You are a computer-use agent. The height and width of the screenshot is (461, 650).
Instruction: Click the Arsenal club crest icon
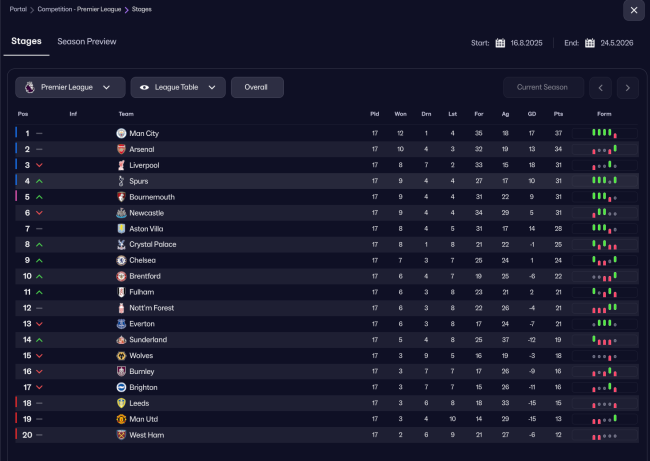[122, 149]
